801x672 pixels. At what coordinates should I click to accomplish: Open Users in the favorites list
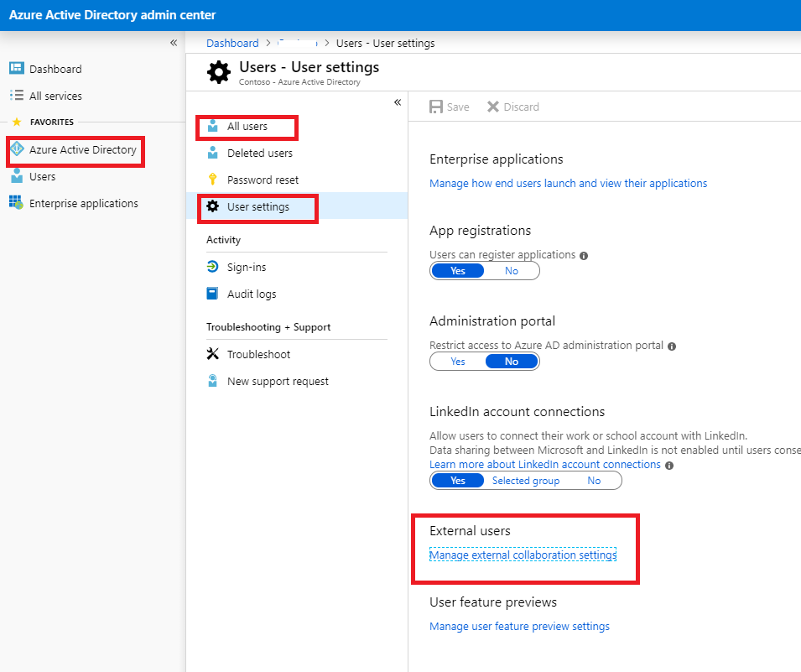coord(43,176)
